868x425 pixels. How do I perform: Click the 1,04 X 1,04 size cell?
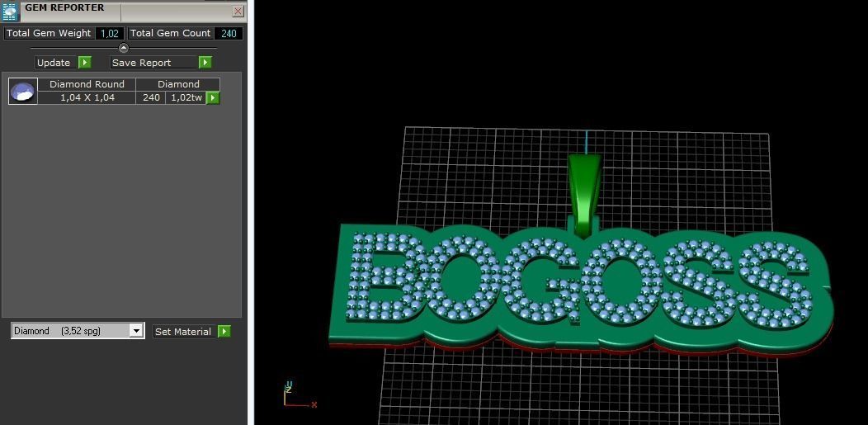click(87, 97)
